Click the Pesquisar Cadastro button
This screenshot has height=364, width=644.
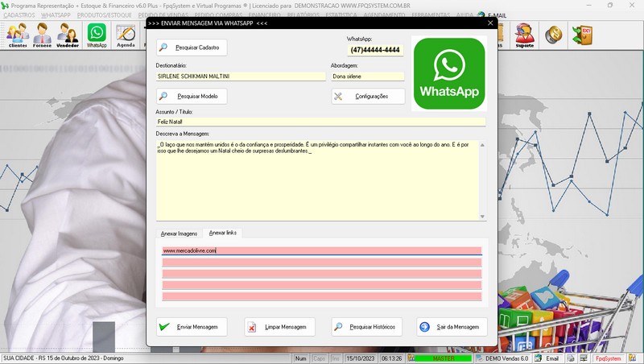click(192, 48)
